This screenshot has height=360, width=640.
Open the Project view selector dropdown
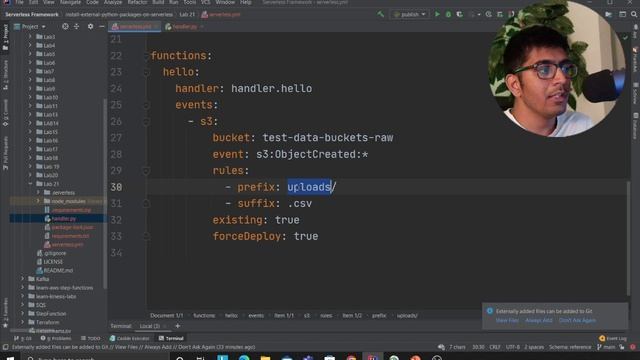pyautogui.click(x=30, y=27)
